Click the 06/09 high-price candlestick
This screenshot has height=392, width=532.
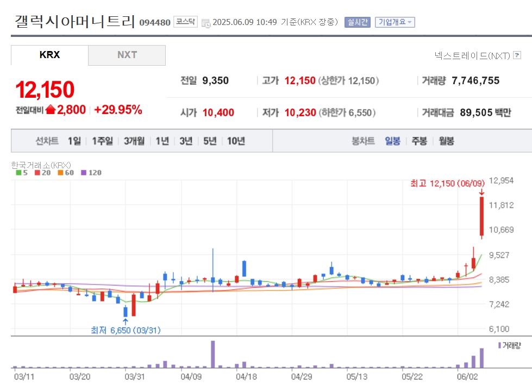point(481,216)
